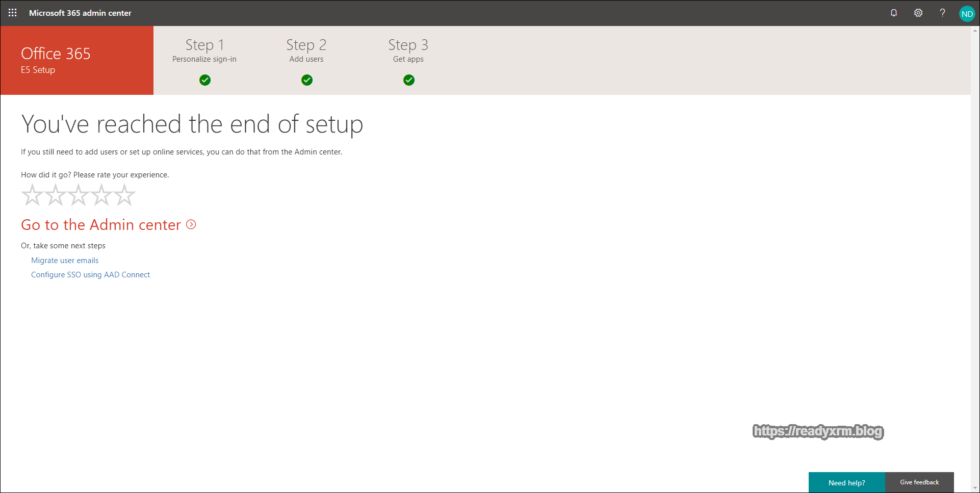Open Configure SSO using AAD Connect
The image size is (980, 493).
90,275
